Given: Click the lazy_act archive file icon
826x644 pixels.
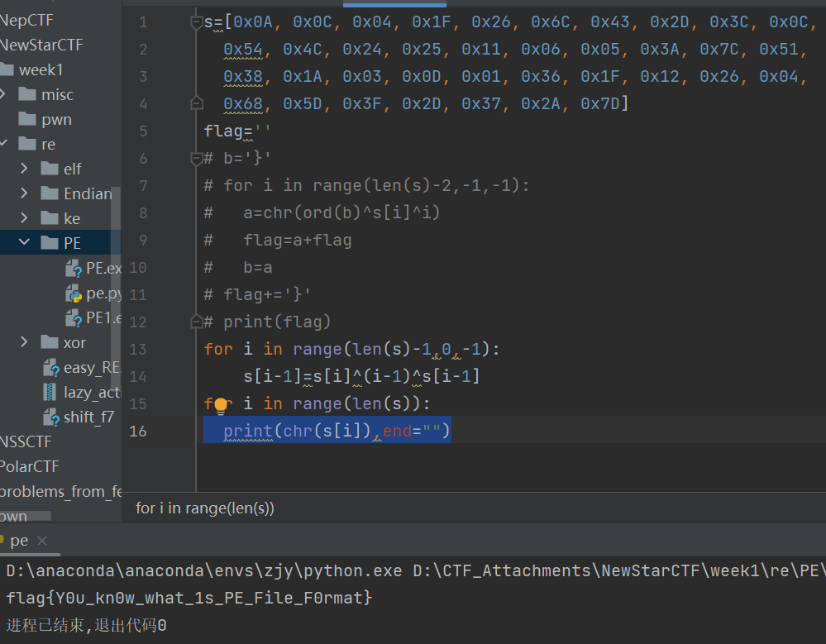Looking at the screenshot, I should tap(51, 392).
